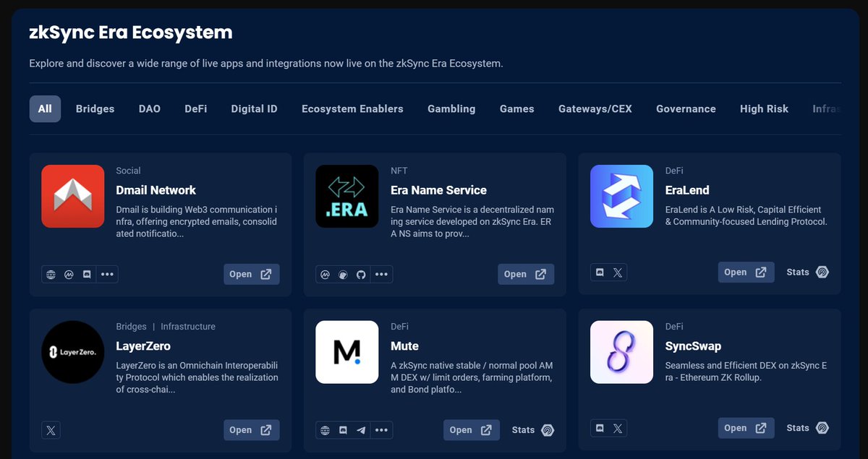The height and width of the screenshot is (459, 868).
Task: Click the Mute title text
Action: [404, 346]
